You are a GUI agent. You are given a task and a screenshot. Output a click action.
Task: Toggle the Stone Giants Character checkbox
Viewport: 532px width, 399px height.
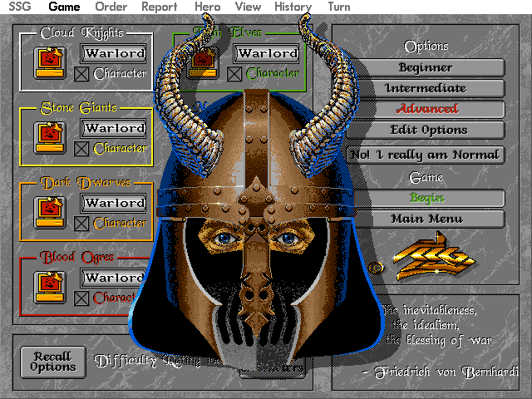tap(81, 149)
